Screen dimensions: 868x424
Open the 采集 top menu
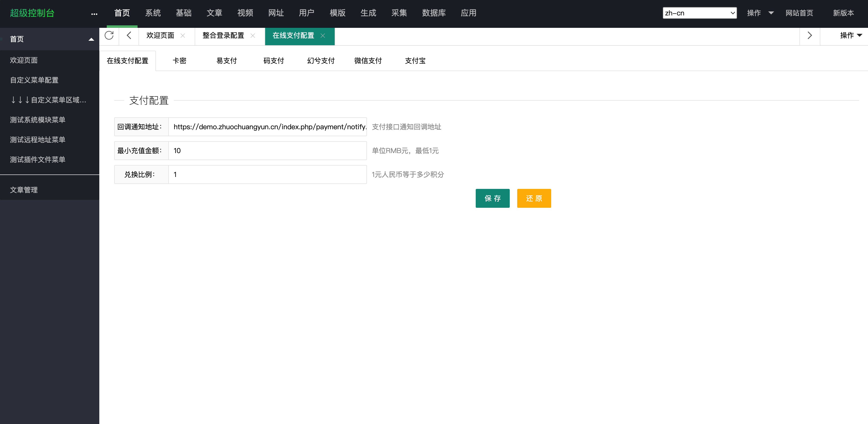tap(399, 13)
